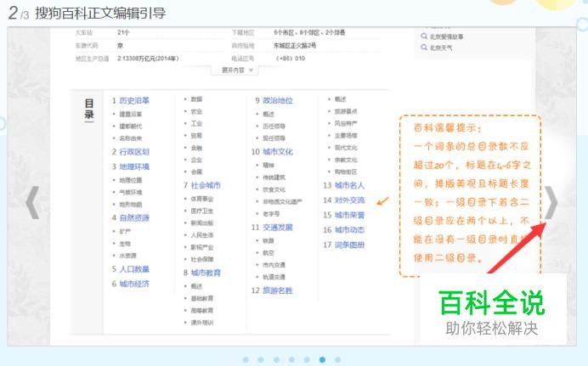Screen dimensions: 588x366
Task: Jump to the fifth carousel page dot
Action: 307,360
